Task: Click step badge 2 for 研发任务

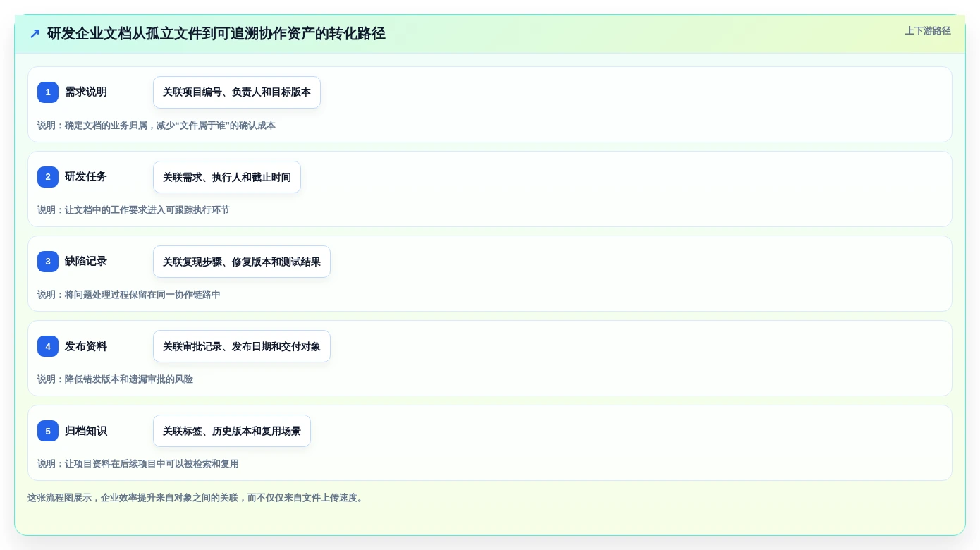Action: click(48, 177)
